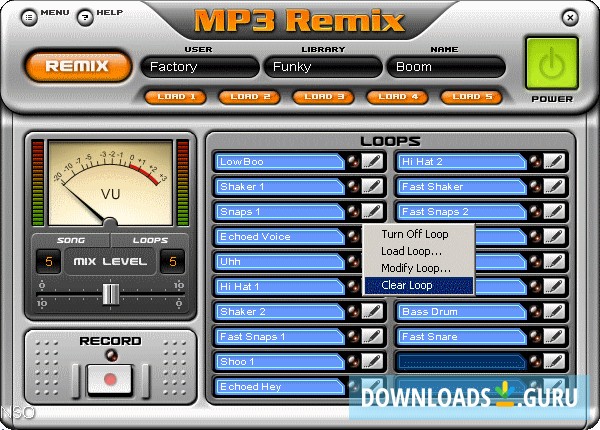This screenshot has width=600, height=430.
Task: Open the MENU round icon button
Action: click(29, 18)
